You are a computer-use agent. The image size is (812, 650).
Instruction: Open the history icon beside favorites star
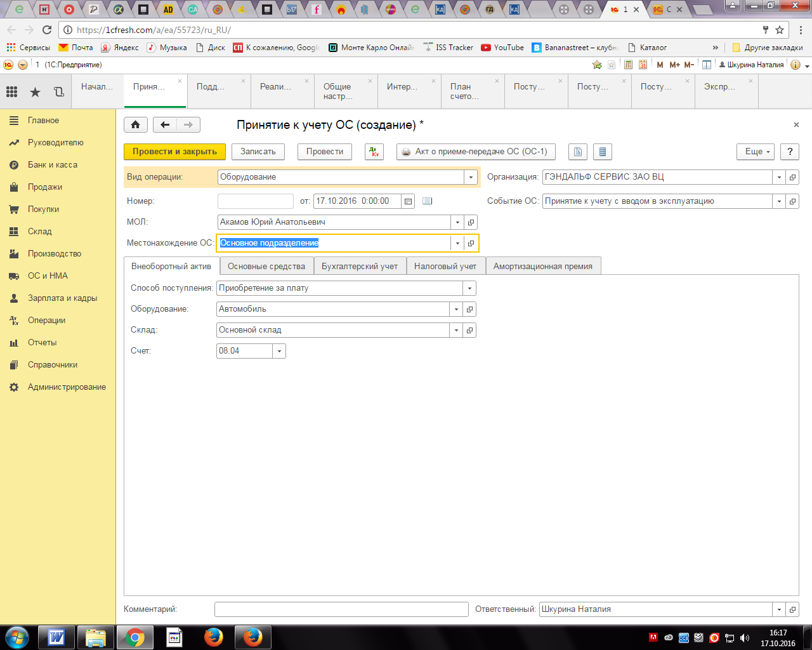[x=59, y=92]
